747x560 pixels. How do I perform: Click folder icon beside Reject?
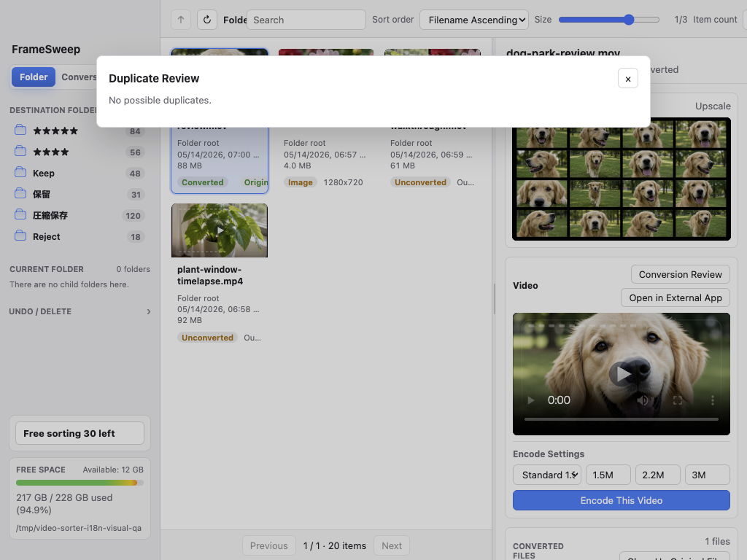(20, 236)
